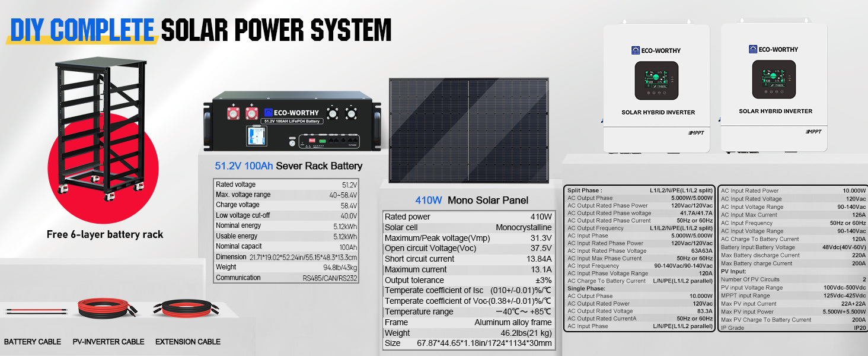Screen dimensions: 868x356
Task: Click the ECO-WORTHY logo on right inverter
Action: 773,49
